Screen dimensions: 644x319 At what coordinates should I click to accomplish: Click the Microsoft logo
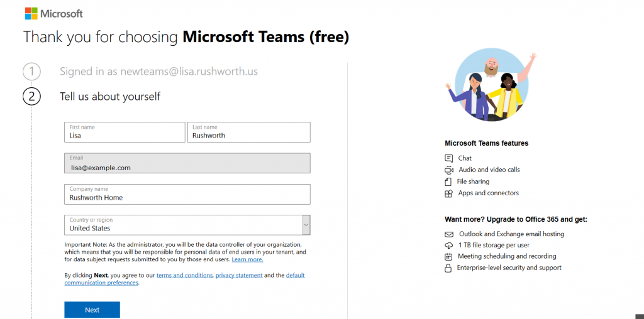54,13
